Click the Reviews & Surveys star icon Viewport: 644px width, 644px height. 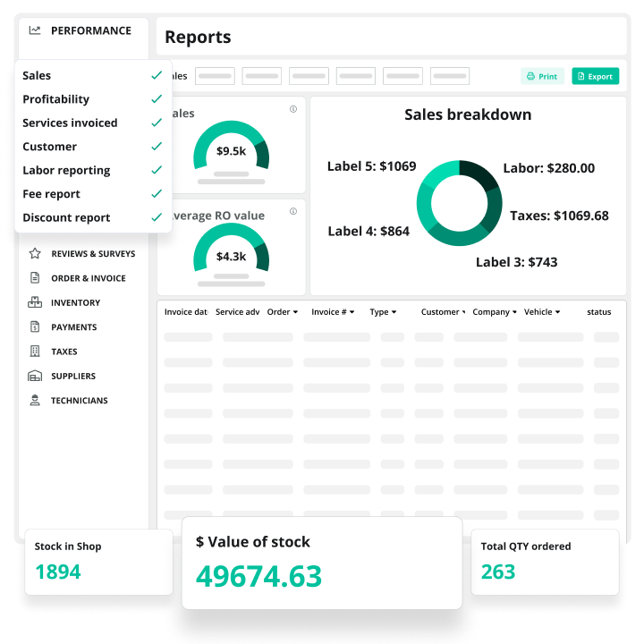tap(35, 253)
